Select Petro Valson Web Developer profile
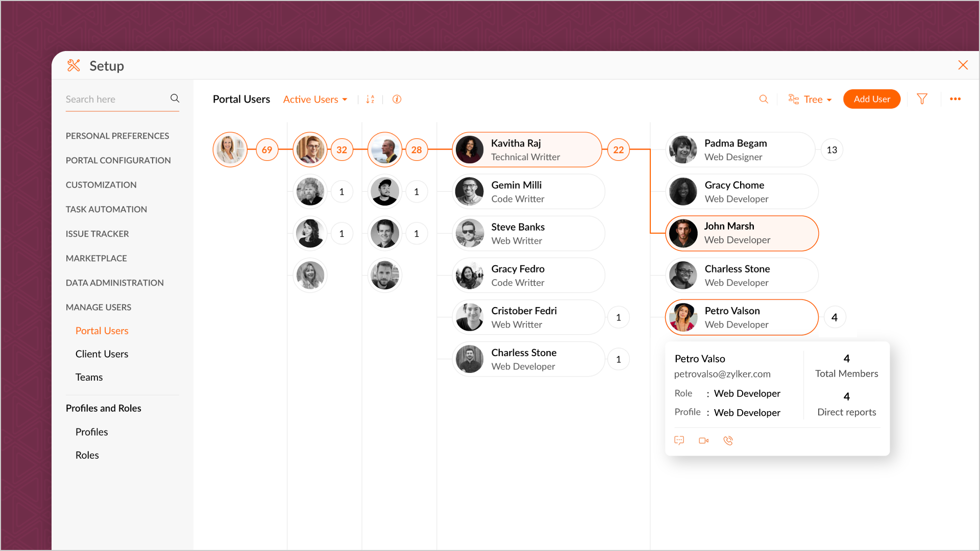This screenshot has height=551, width=980. [x=740, y=317]
